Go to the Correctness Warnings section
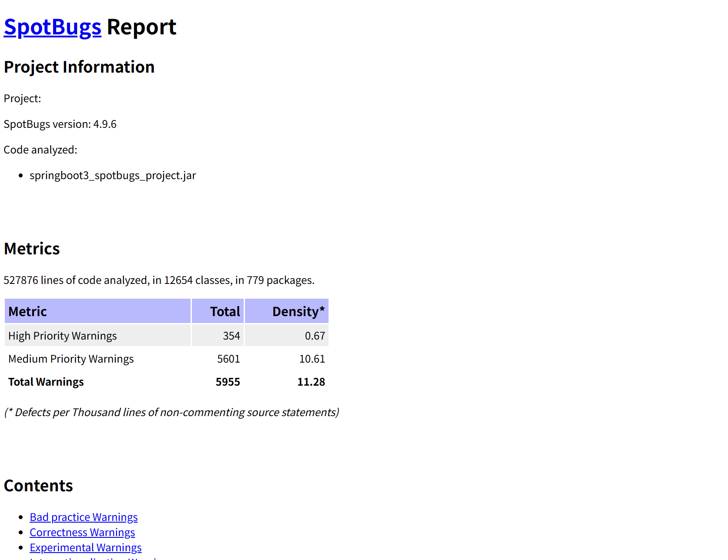This screenshot has width=728, height=560. (82, 532)
